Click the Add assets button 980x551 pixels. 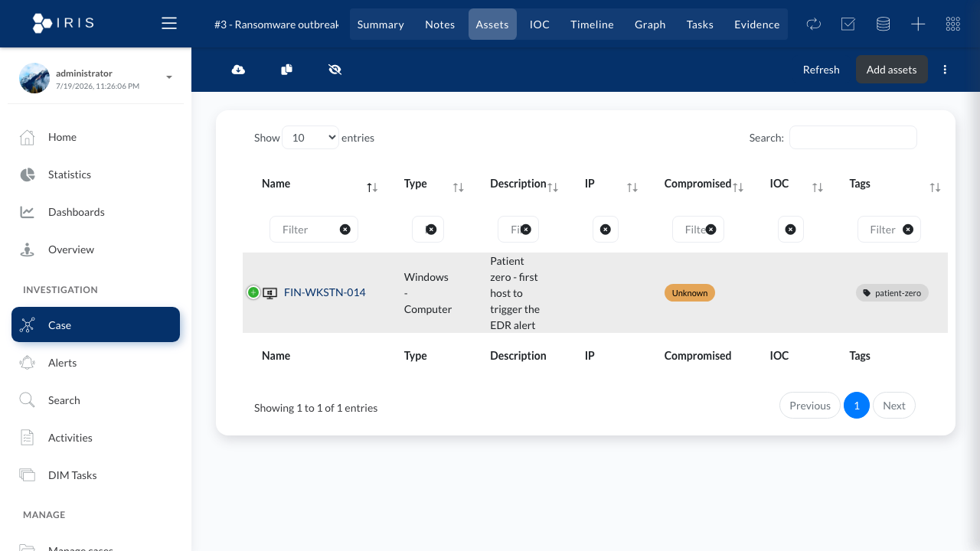pos(891,70)
